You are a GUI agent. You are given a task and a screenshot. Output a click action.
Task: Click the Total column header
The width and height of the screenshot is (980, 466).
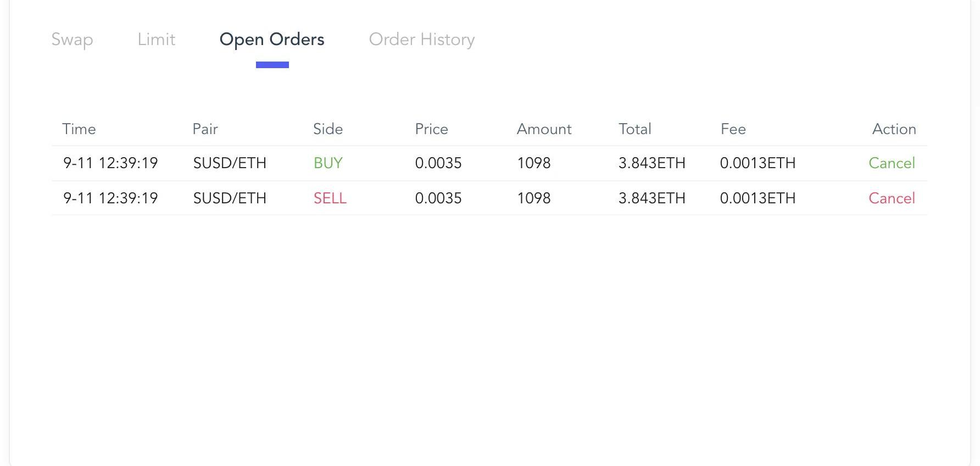tap(634, 129)
